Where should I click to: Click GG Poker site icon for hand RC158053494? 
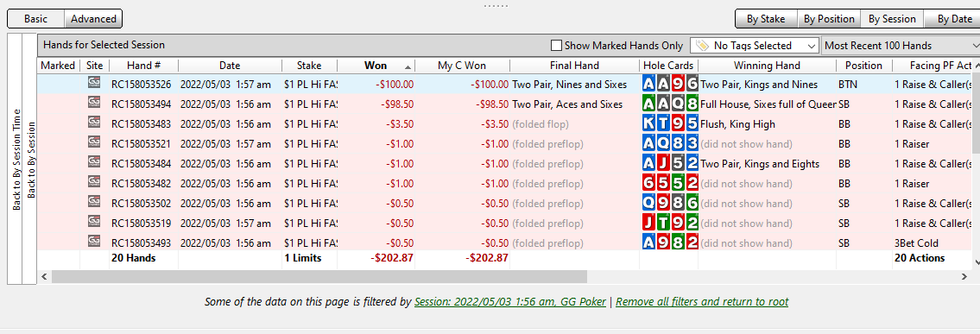click(x=94, y=104)
